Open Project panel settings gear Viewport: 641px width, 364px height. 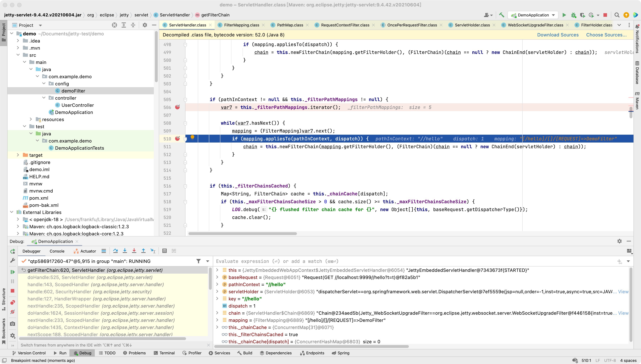[145, 25]
